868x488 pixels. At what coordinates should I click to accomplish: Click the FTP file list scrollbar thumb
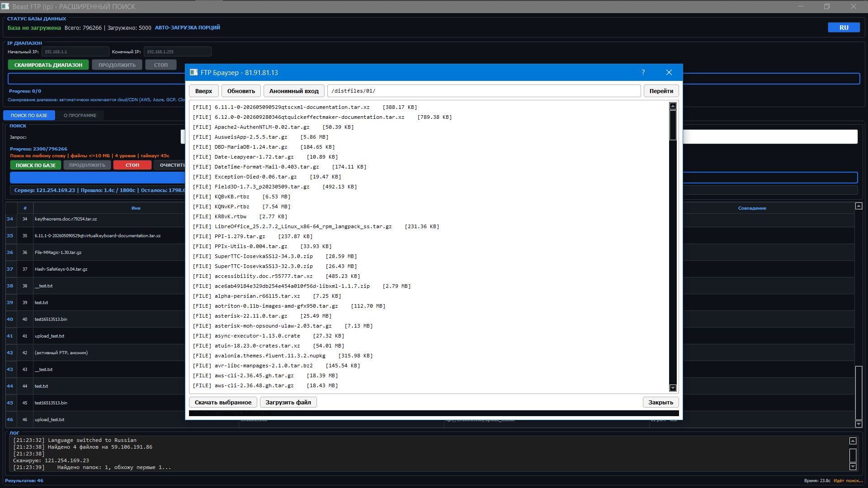click(673, 125)
